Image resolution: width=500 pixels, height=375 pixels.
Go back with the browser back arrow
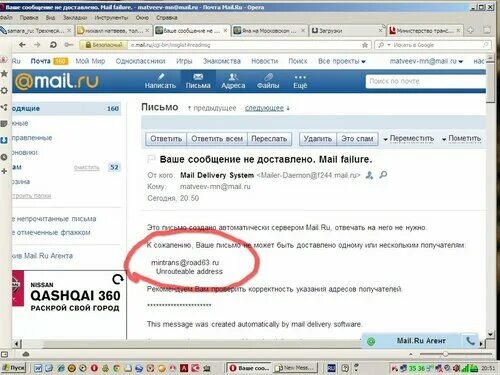tap(22, 45)
